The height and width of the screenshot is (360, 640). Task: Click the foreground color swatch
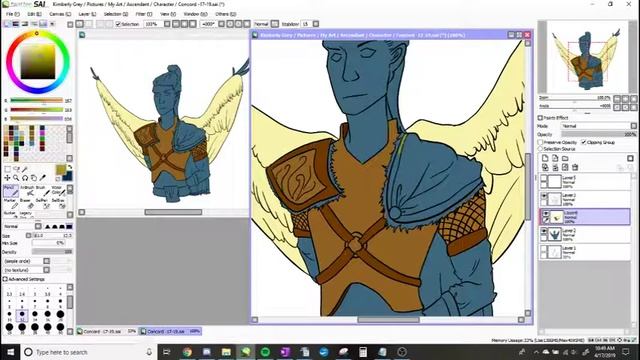(61, 170)
